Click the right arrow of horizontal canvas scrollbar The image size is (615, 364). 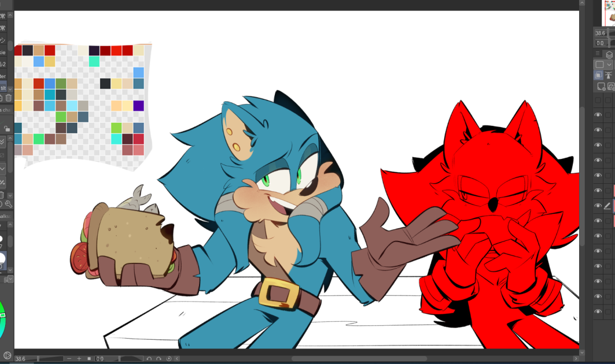coord(576,359)
